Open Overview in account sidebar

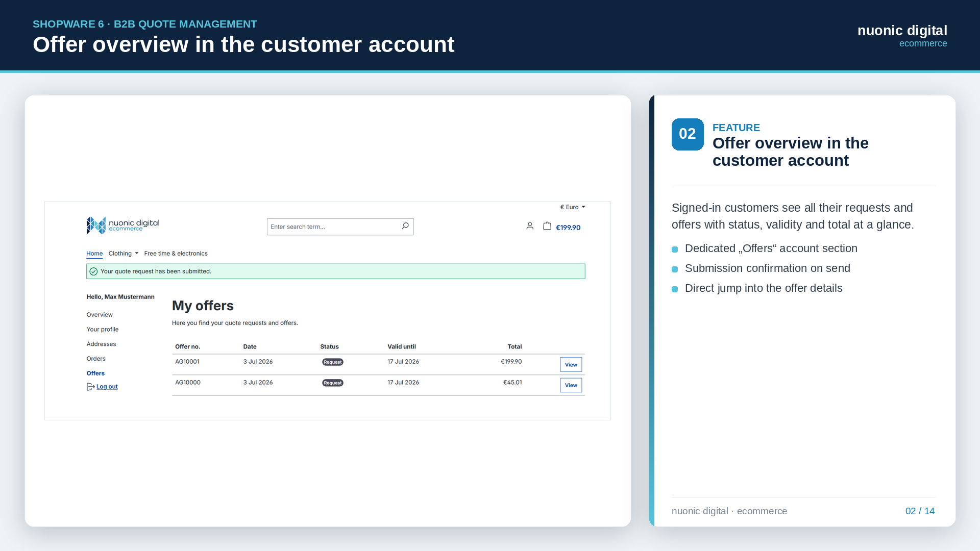tap(100, 315)
